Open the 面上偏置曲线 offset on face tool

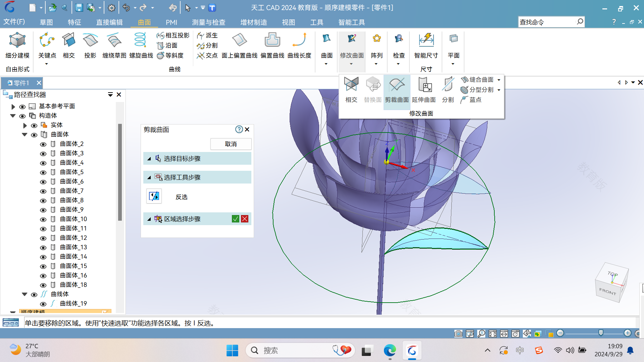click(239, 46)
